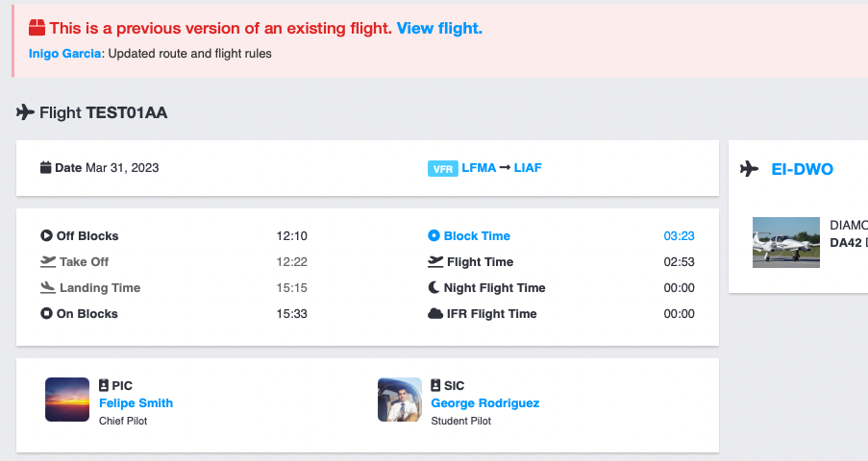Open the View flight link
Image resolution: width=868 pixels, height=461 pixels.
pyautogui.click(x=439, y=29)
